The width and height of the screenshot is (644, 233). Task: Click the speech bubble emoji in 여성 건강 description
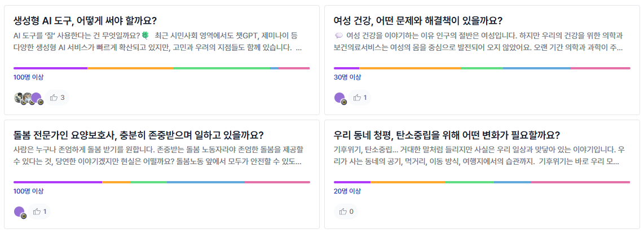338,36
